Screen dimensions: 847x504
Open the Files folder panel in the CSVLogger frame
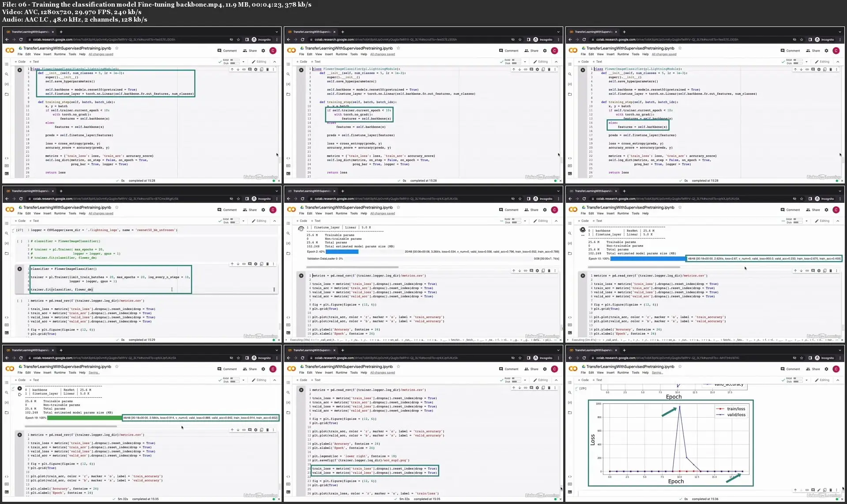[7, 254]
